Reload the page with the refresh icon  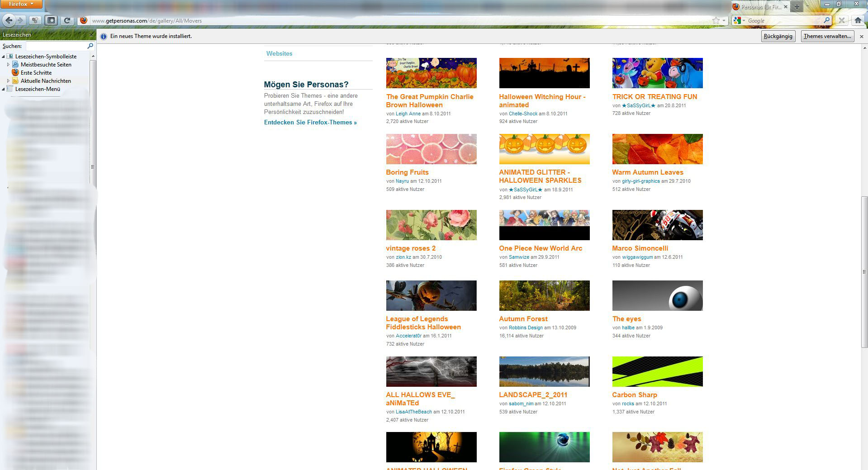(67, 20)
